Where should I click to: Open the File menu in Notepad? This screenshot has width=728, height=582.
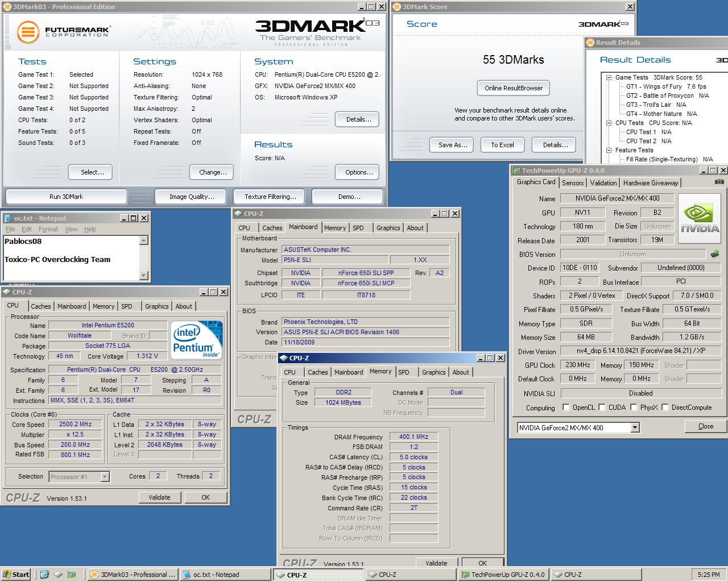10,229
